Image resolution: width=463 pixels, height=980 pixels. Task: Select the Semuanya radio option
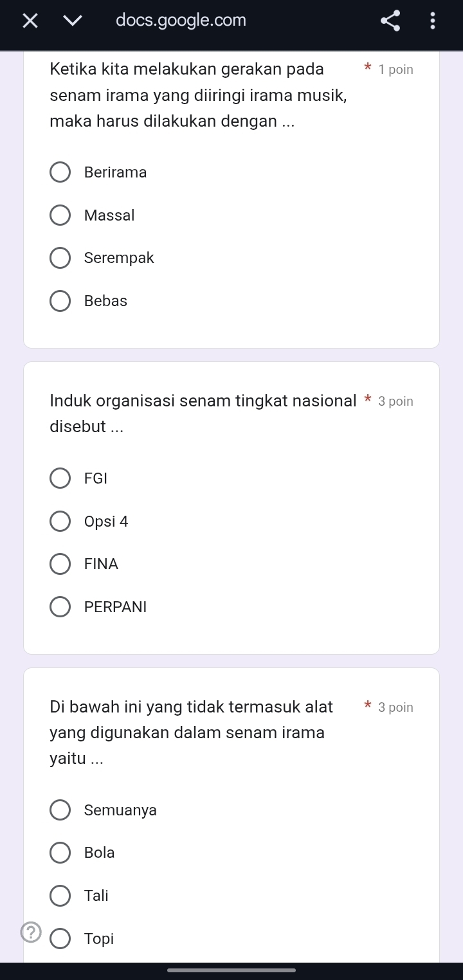[60, 810]
